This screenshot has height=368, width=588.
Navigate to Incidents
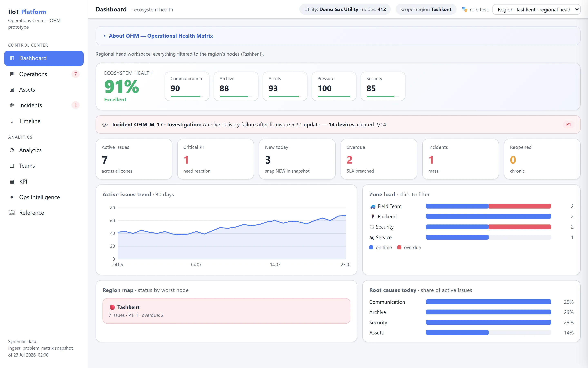[x=44, y=105]
